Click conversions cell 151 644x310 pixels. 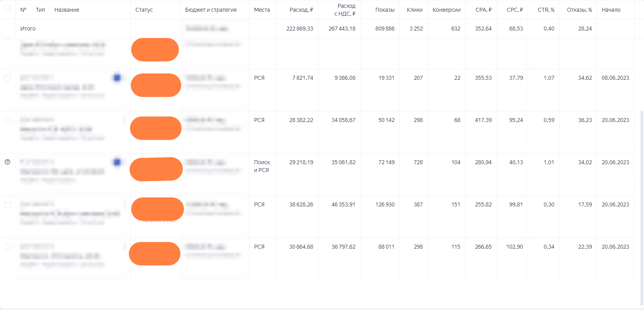click(x=456, y=204)
